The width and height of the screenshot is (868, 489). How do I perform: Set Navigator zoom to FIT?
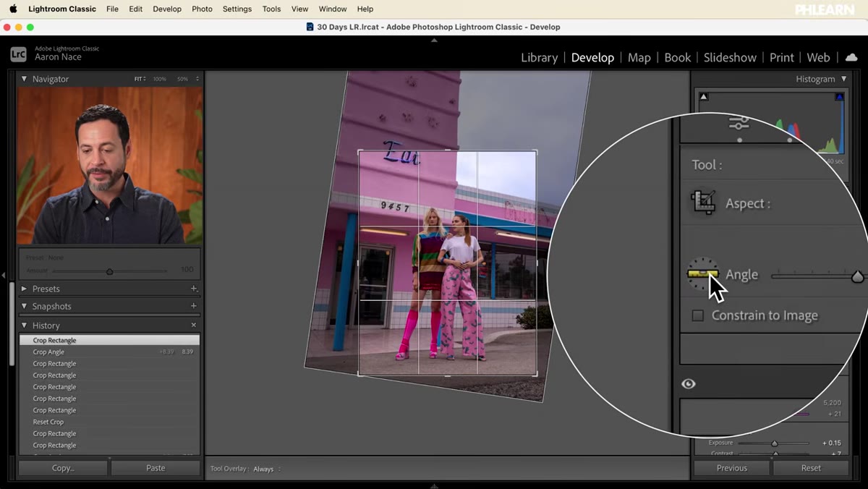139,79
